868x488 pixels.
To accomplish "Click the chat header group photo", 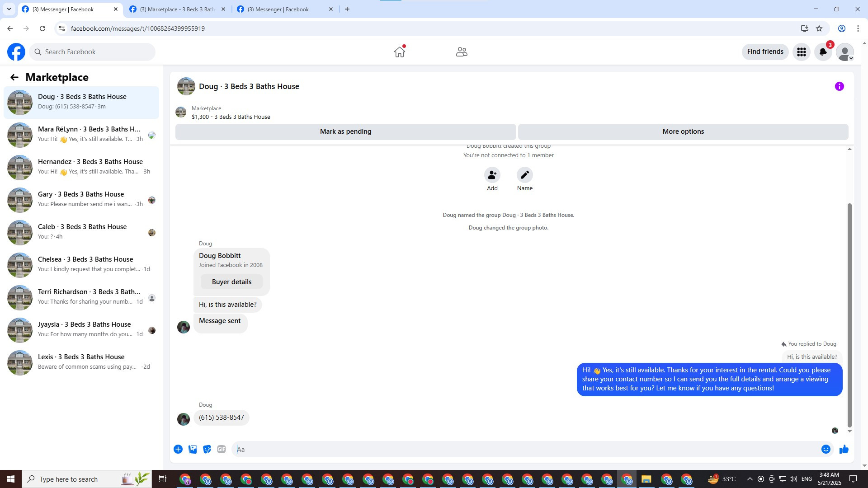I will click(186, 86).
